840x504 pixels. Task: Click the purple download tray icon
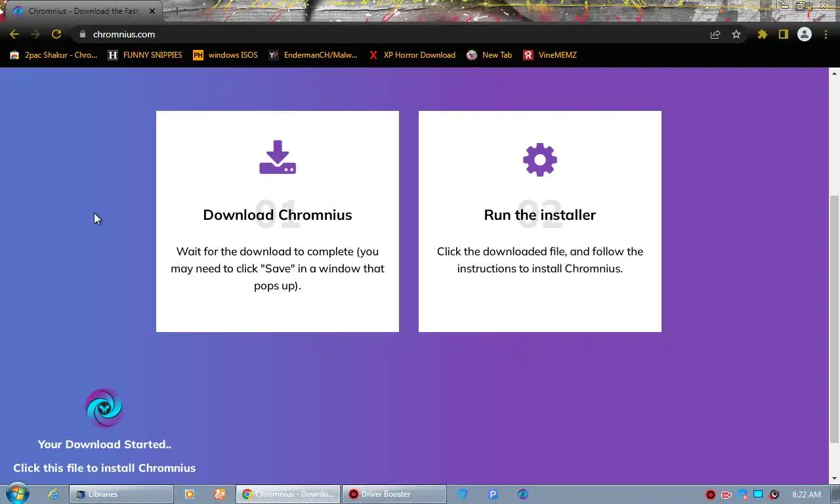[x=278, y=157]
